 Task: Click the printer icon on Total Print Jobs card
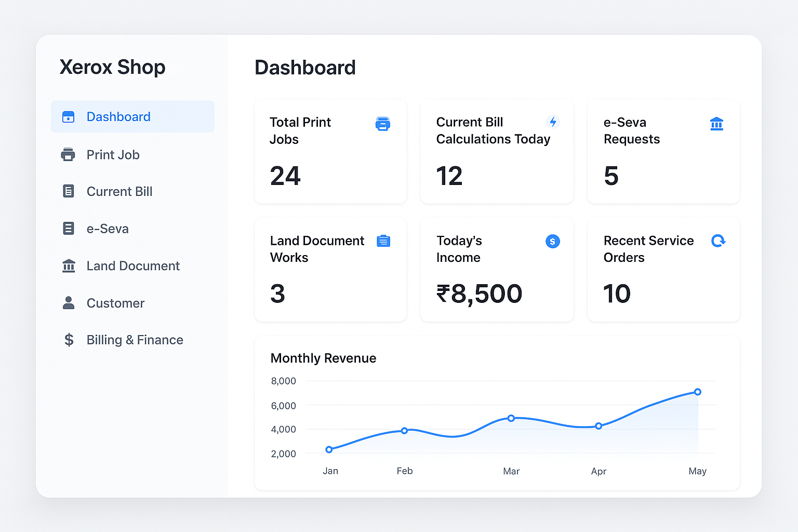coord(383,124)
